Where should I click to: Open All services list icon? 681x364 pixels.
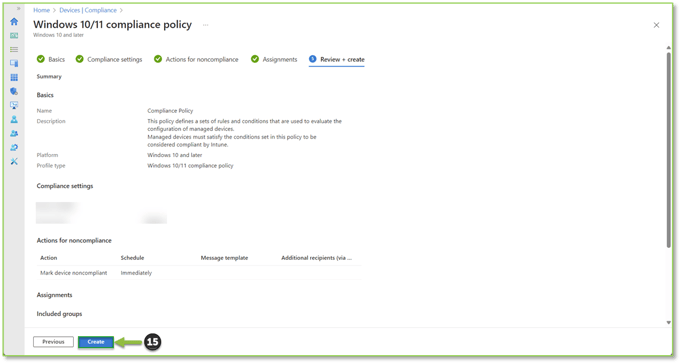14,50
